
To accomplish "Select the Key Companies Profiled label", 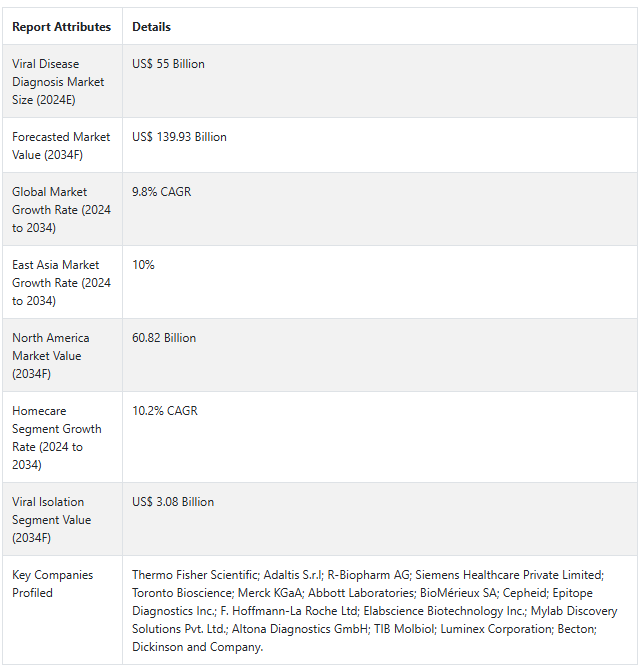I will click(x=52, y=584).
